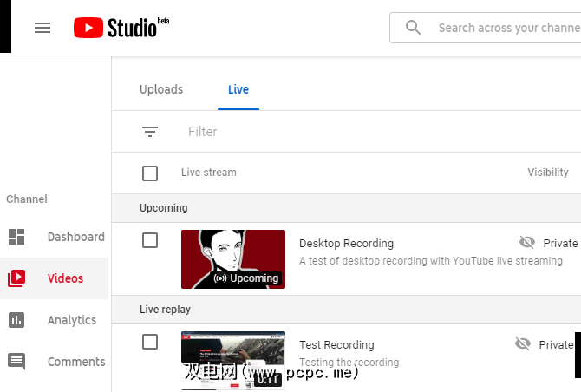Viewport: 581px width, 392px height.
Task: Click the Videos sidebar icon
Action: coord(16,278)
